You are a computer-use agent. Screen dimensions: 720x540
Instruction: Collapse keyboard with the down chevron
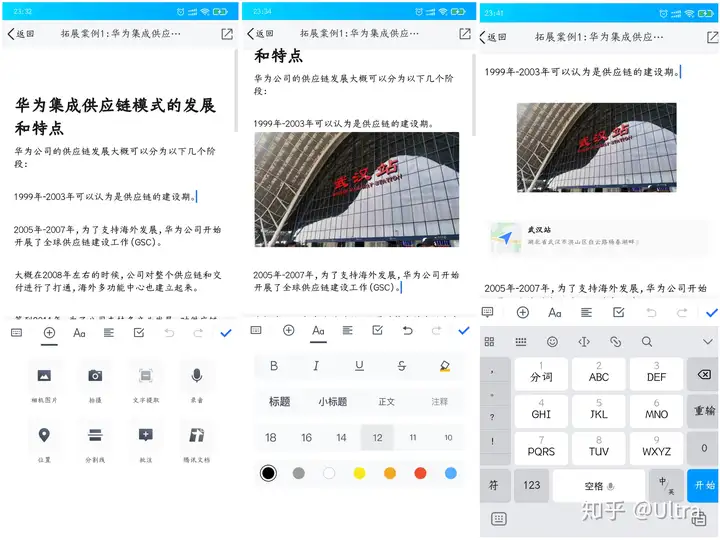pyautogui.click(x=708, y=342)
